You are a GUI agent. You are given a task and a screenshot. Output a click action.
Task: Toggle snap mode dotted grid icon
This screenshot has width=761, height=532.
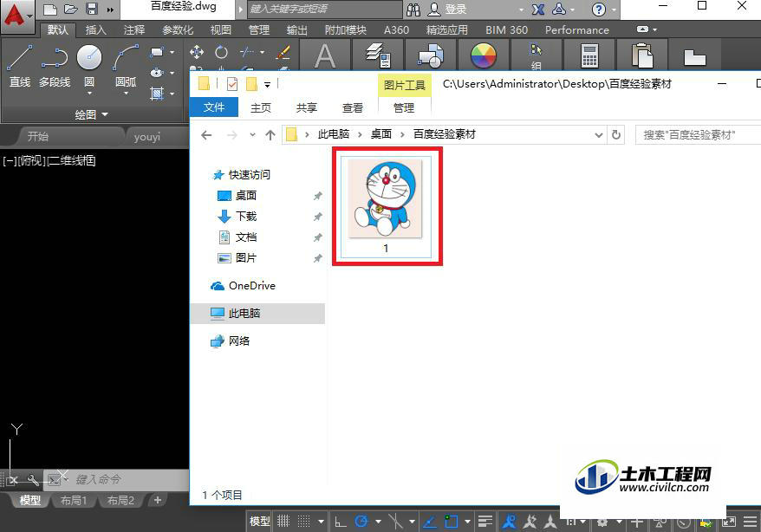pyautogui.click(x=304, y=522)
